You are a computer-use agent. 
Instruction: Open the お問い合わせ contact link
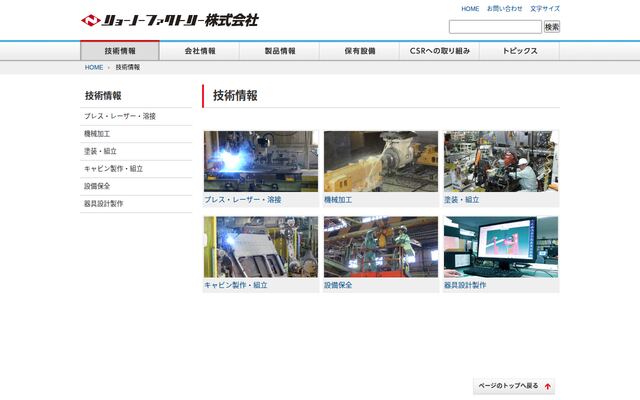(504, 9)
